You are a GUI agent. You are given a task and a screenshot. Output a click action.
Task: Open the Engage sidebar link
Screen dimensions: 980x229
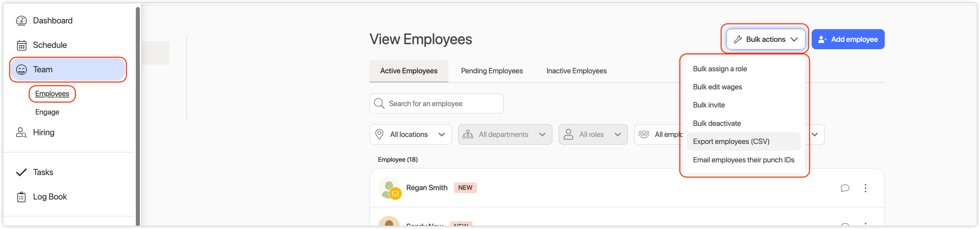coord(47,112)
